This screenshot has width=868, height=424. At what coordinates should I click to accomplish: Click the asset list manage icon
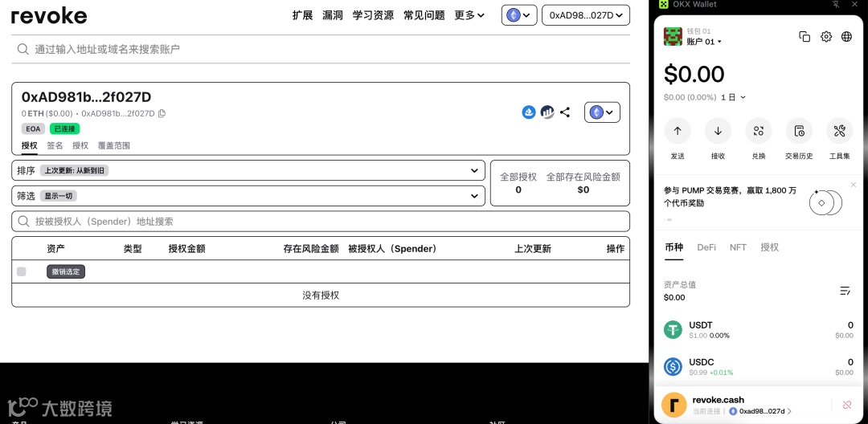click(x=845, y=291)
